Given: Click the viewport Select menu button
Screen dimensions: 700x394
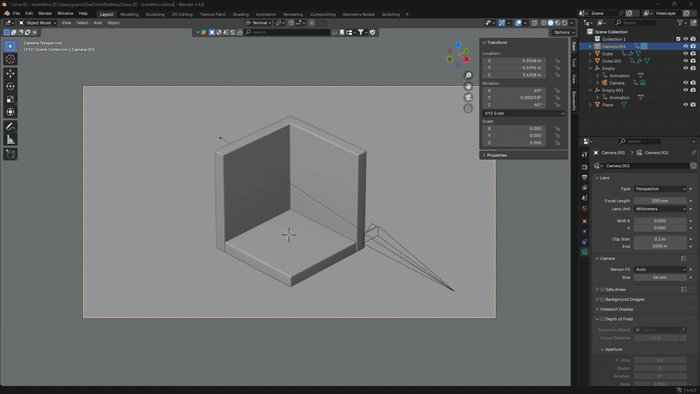Looking at the screenshot, I should coord(82,23).
